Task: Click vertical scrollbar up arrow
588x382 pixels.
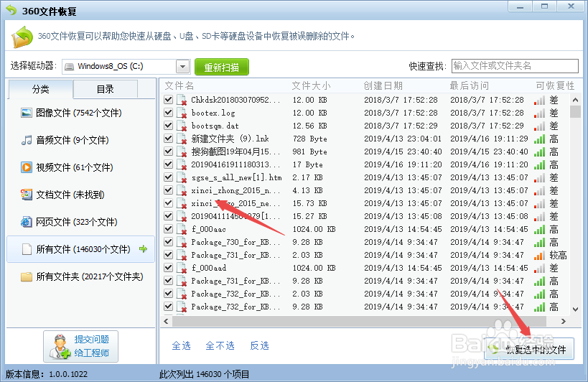Action: 576,100
